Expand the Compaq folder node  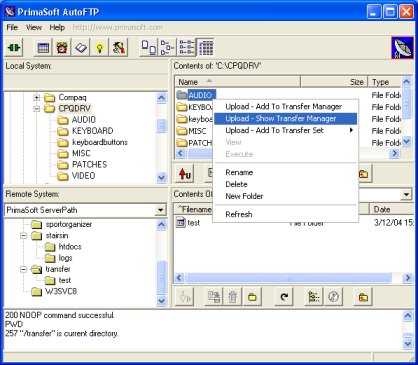point(37,98)
